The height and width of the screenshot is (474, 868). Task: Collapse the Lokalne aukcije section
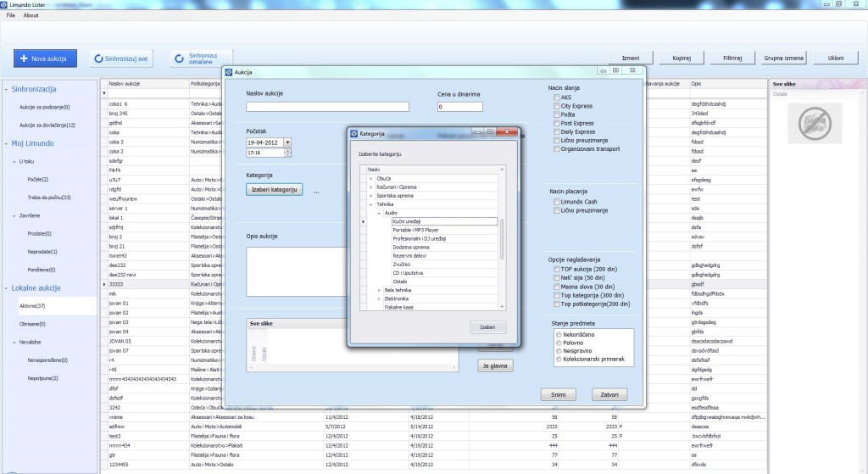point(6,288)
